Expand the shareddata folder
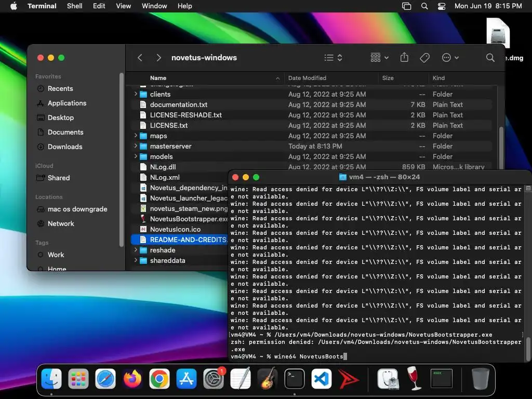 (136, 260)
